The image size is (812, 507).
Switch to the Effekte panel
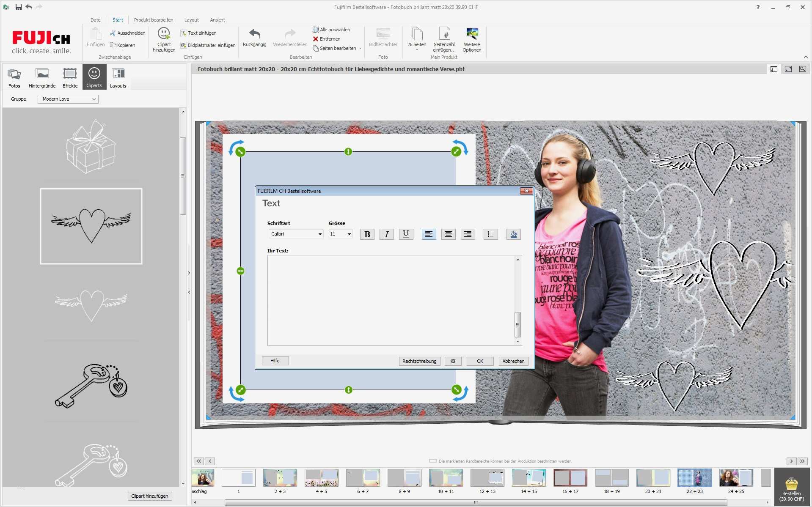click(69, 76)
